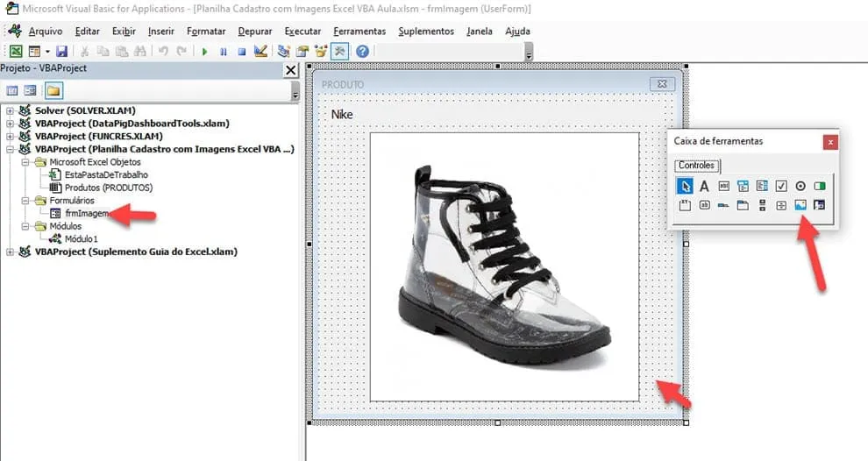868x461 pixels.
Task: Select frmImagem in the project tree
Action: click(86, 213)
